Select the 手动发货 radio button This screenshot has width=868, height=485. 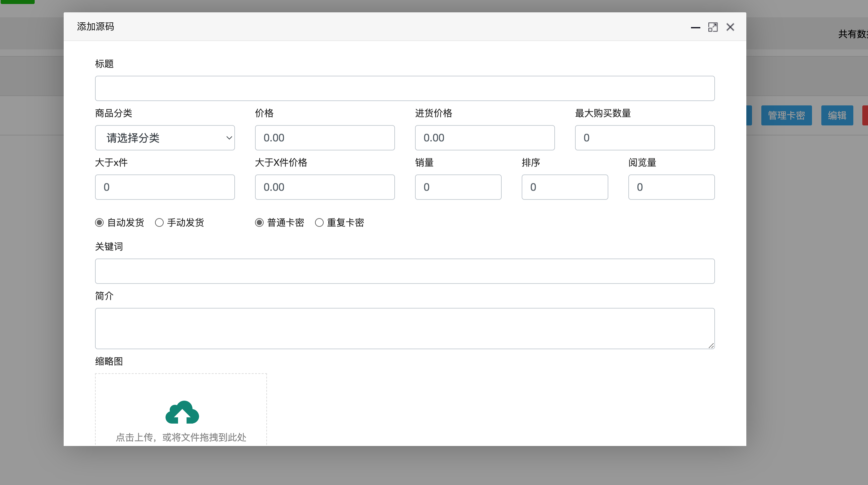point(159,222)
